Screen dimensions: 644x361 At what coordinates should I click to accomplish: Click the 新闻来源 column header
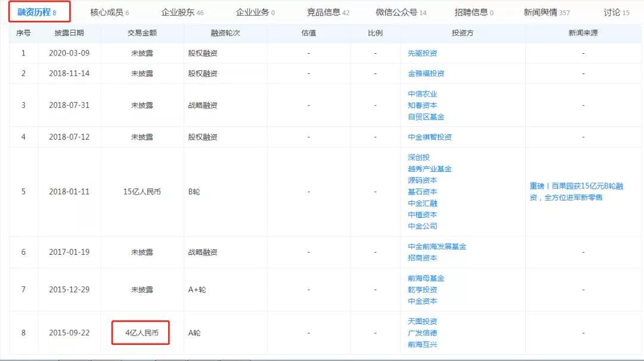click(x=583, y=33)
